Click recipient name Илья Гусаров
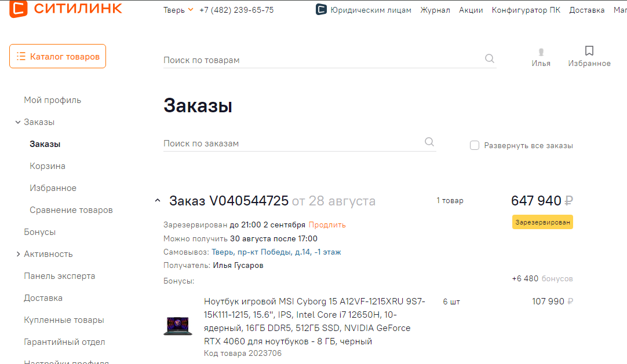The image size is (627, 364). click(x=238, y=266)
